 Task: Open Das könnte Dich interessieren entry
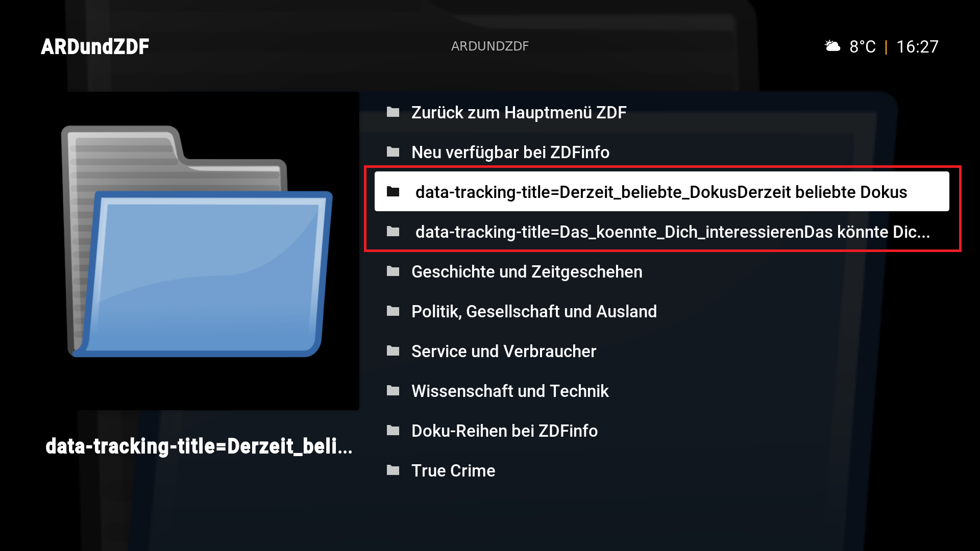662,231
